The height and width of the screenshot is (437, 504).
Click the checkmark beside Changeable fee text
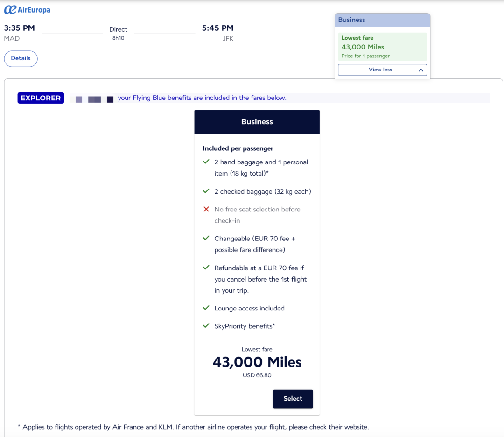click(x=206, y=238)
